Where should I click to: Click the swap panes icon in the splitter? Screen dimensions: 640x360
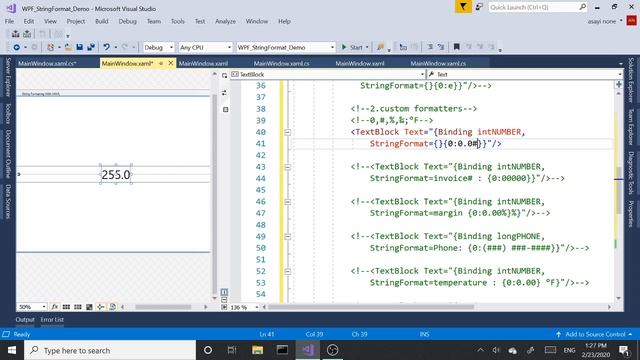coord(224,93)
